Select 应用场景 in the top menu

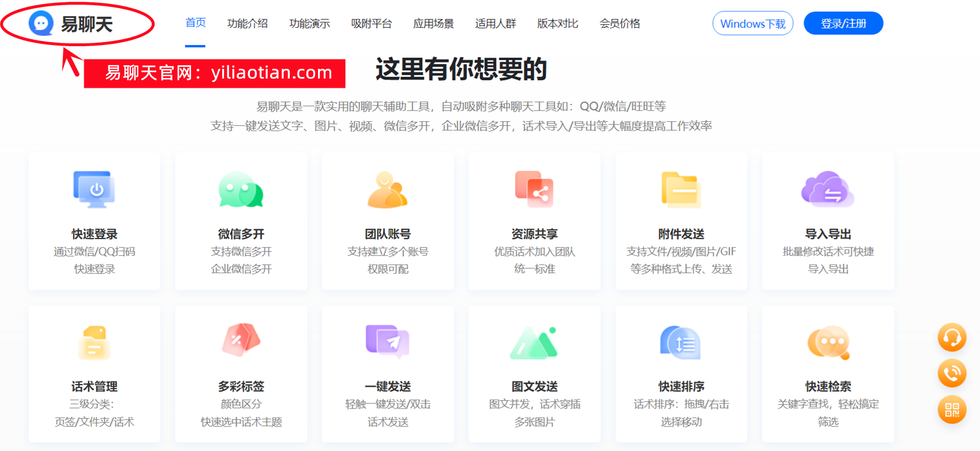pyautogui.click(x=433, y=24)
